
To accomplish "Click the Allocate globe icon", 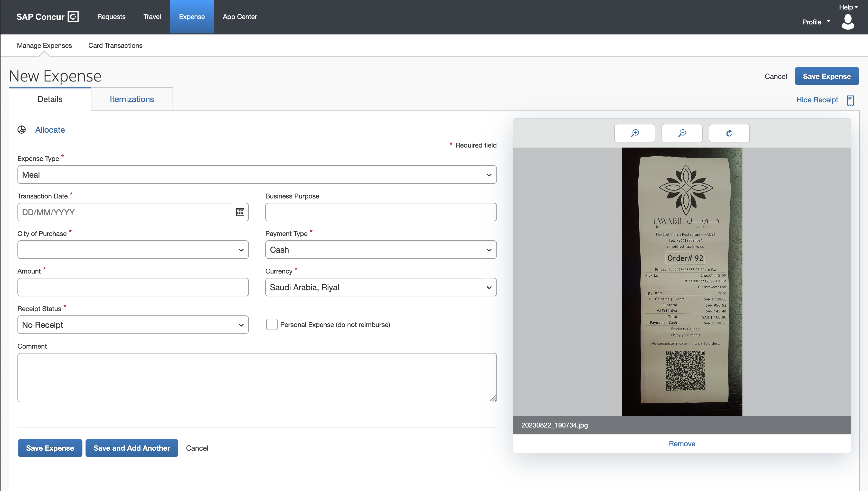I will coord(22,130).
